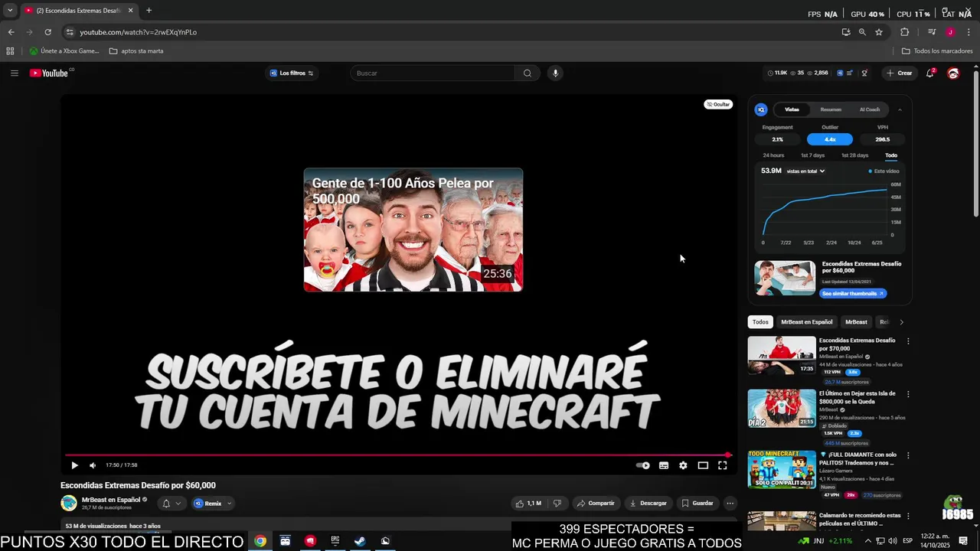Select the MrBeast filter chip
The image size is (980, 551).
856,322
